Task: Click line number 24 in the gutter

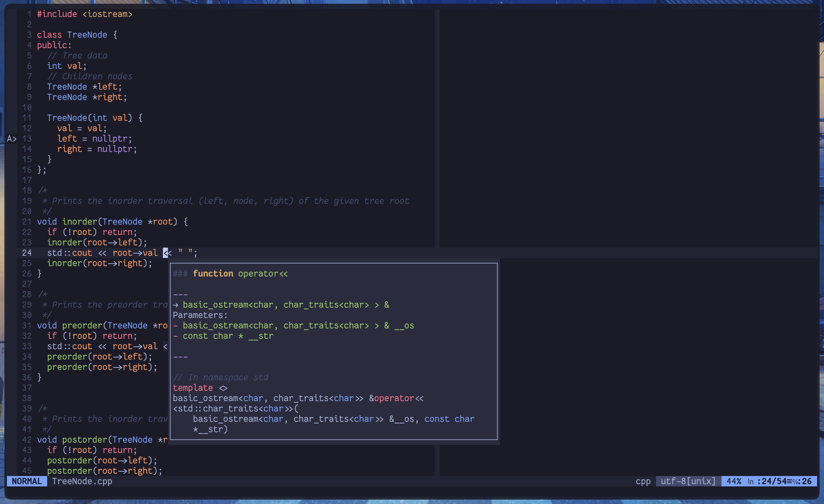Action: tap(27, 253)
